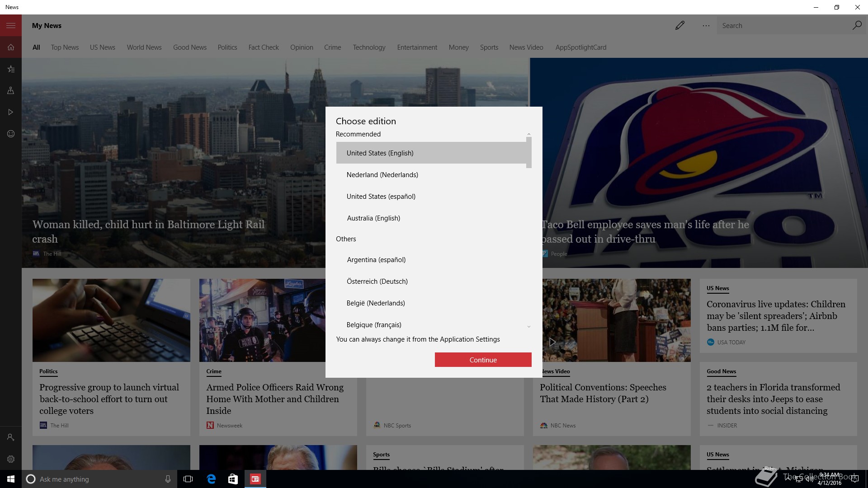Open Armed Police Officers Raid article
Image resolution: width=868 pixels, height=488 pixels.
coord(275,399)
